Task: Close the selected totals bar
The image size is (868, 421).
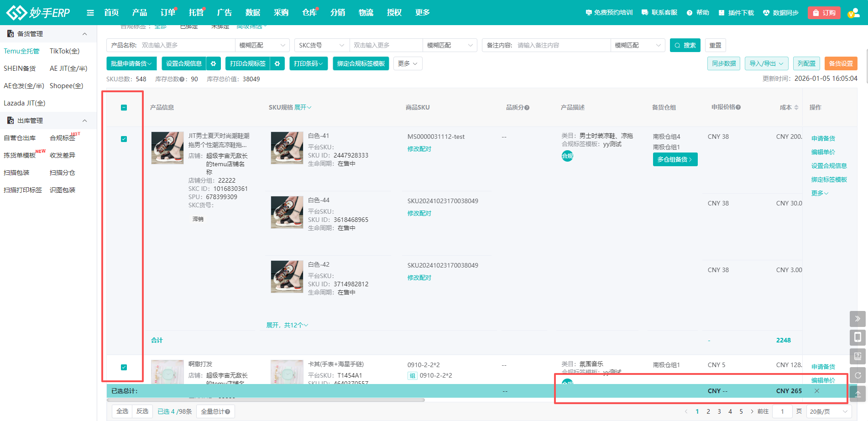Action: 817,391
